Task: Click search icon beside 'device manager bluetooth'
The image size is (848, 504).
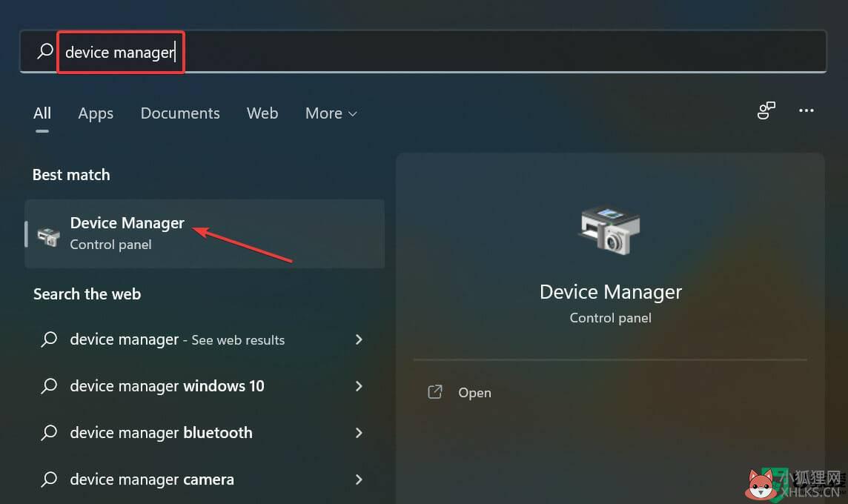Action: pos(49,433)
